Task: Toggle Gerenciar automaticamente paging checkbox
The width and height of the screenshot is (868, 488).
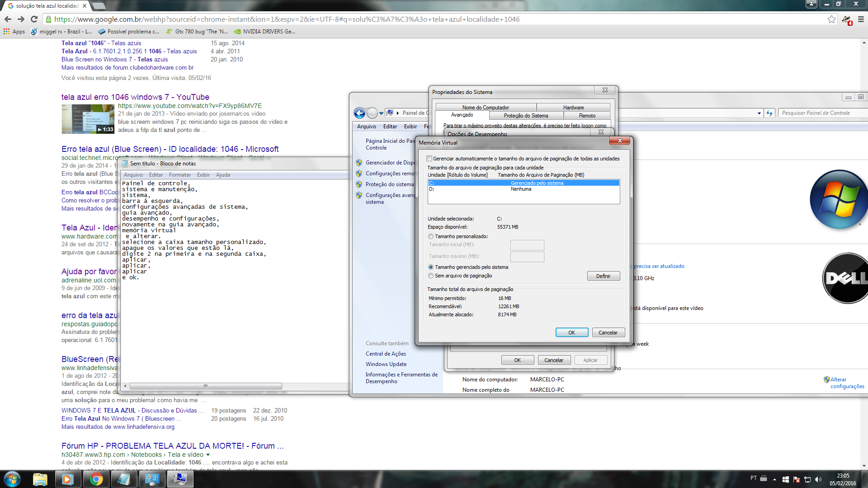Action: click(429, 159)
